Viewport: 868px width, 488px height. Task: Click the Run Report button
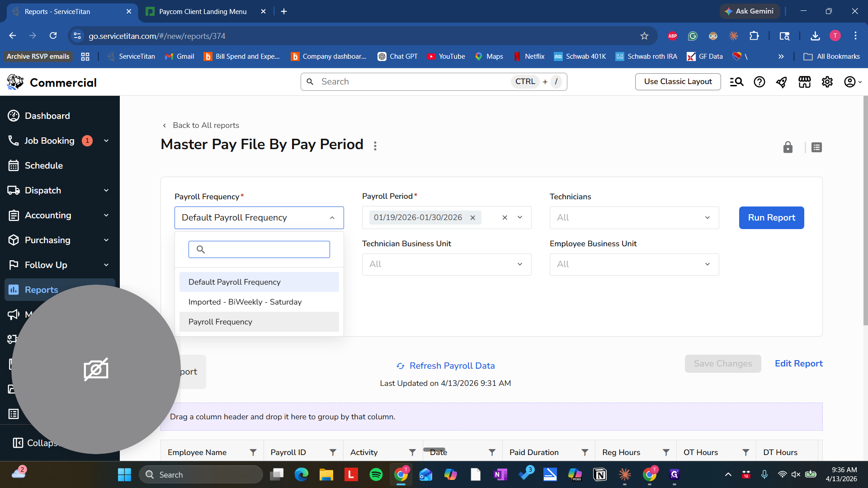(771, 217)
